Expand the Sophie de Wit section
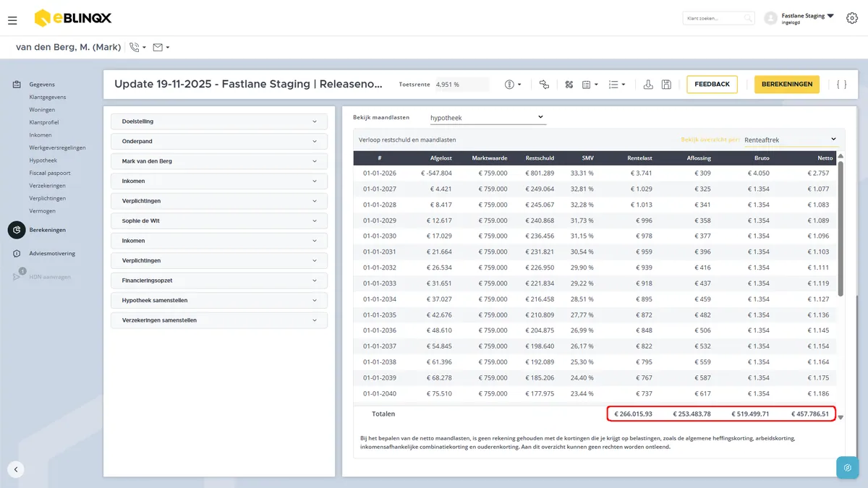868x488 pixels. pyautogui.click(x=219, y=221)
